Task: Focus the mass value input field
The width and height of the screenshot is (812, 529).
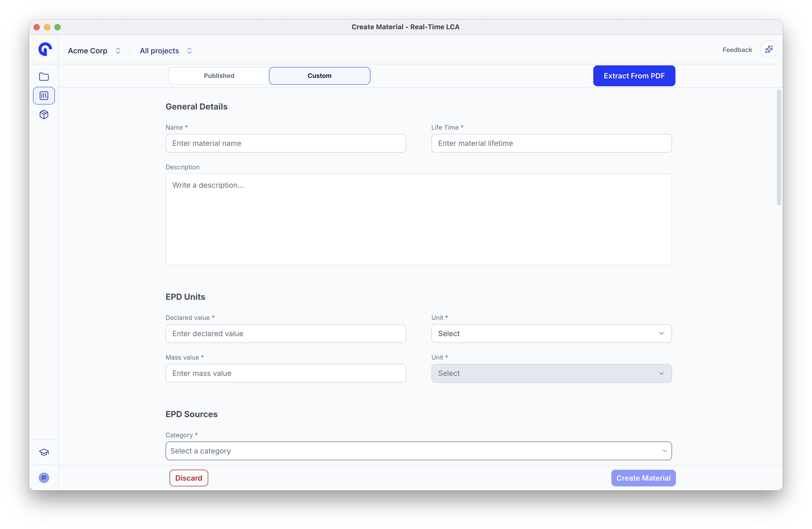Action: click(286, 373)
